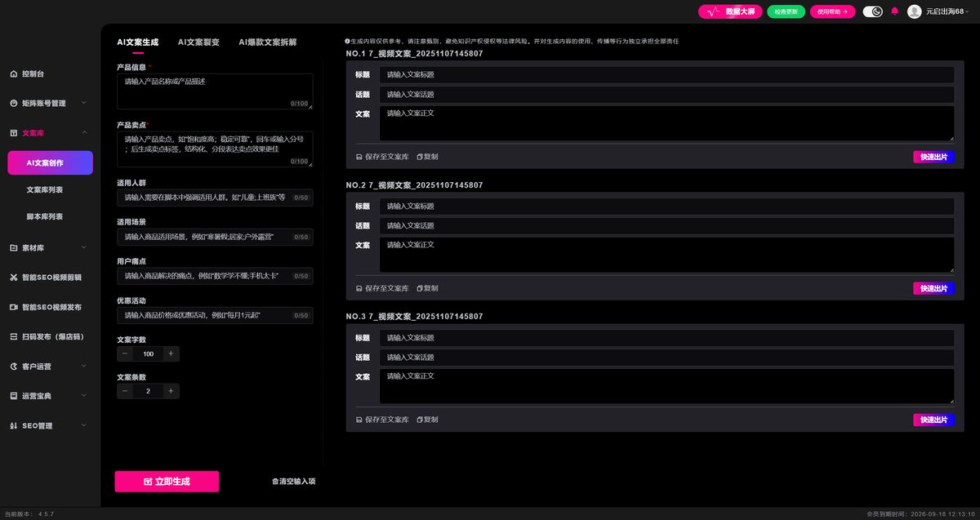This screenshot has width=980, height=520.
Task: Open 脚本库列表 page
Action: [x=45, y=216]
